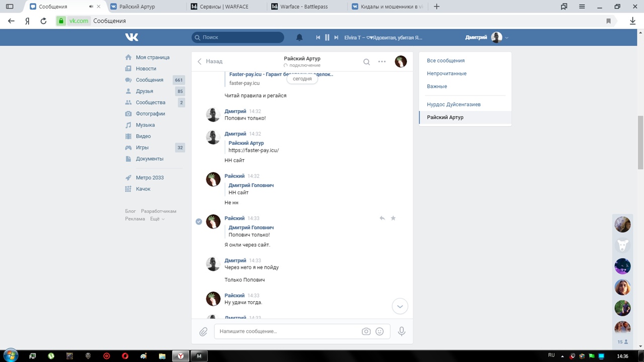
Task: Switch to Warface - Battlepass browser tab
Action: [304, 7]
